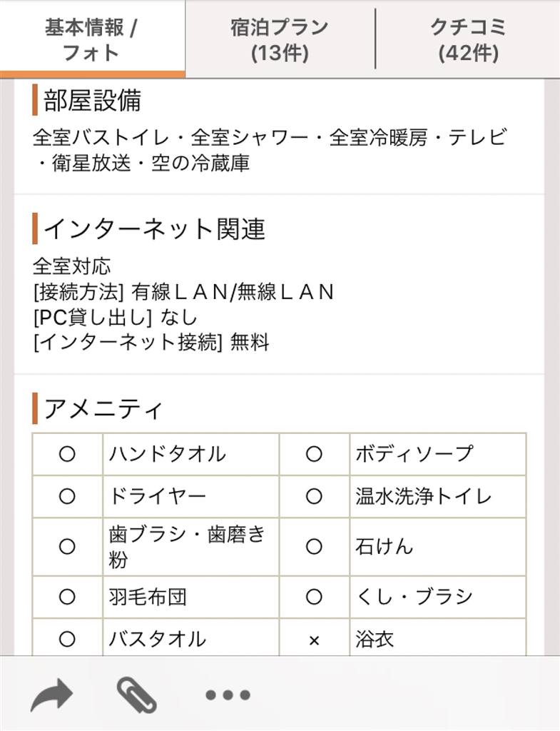This screenshot has width=560, height=731.
Task: Click the インターネット関連 section heading
Action: point(154,229)
